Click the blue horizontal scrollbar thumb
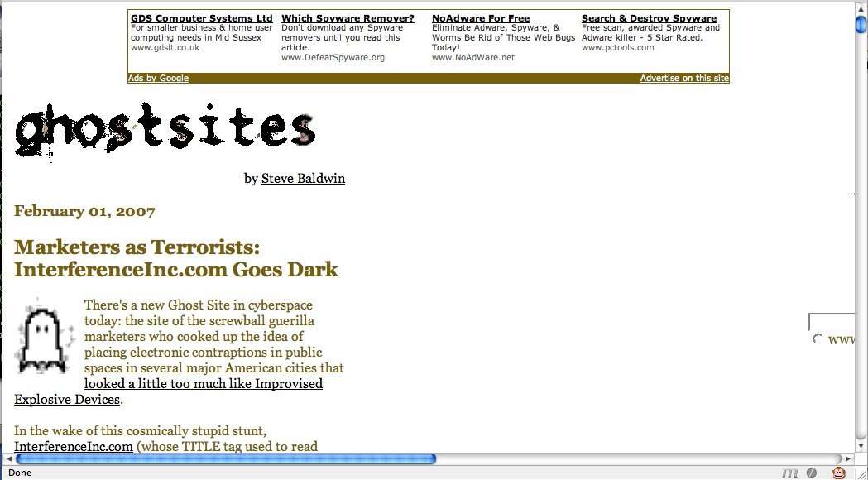Image resolution: width=868 pixels, height=480 pixels. (225, 458)
